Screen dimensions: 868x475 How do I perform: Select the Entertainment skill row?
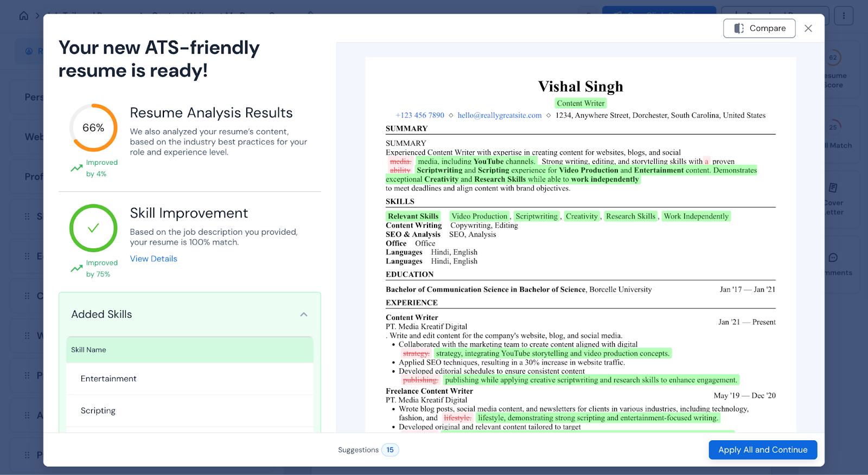(189, 378)
